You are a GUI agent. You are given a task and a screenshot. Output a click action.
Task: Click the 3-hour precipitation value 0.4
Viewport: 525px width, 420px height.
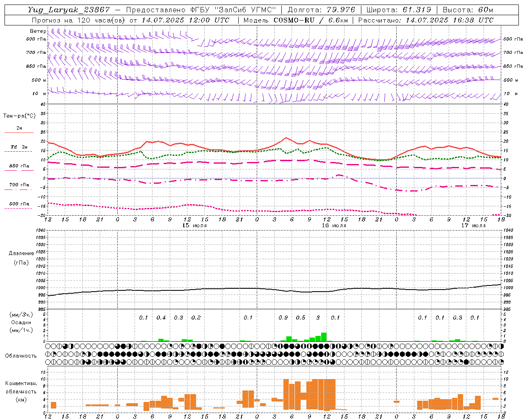pos(161,318)
